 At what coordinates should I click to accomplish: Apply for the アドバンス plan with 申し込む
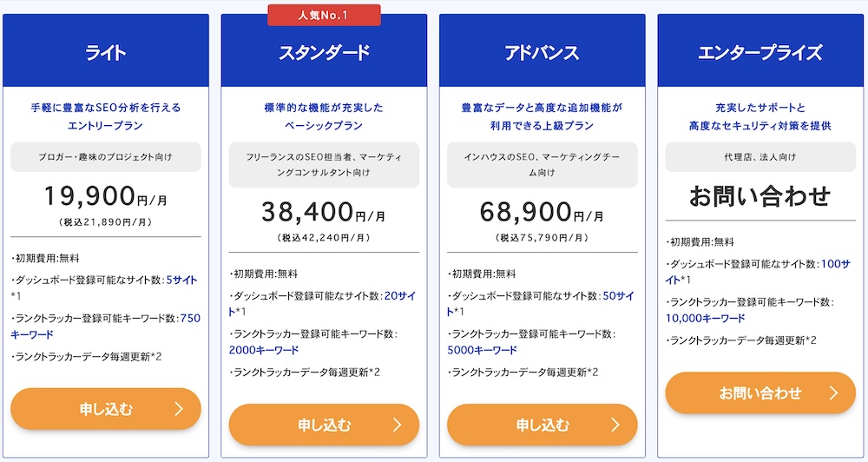[542, 425]
